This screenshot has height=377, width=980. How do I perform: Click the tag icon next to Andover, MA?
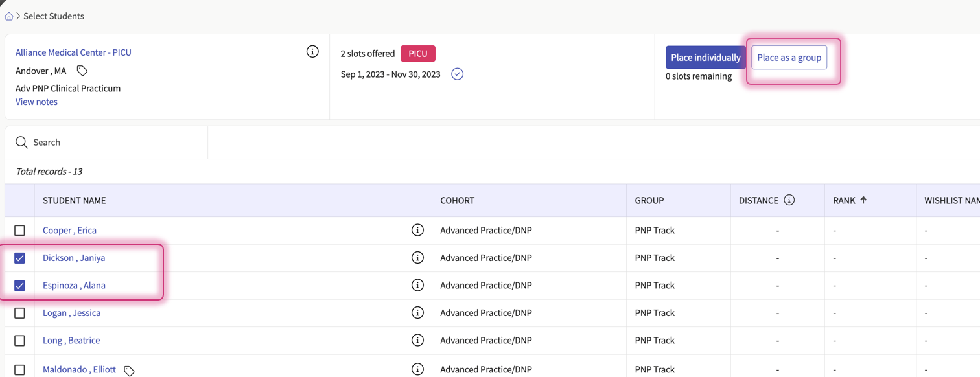[x=82, y=71]
